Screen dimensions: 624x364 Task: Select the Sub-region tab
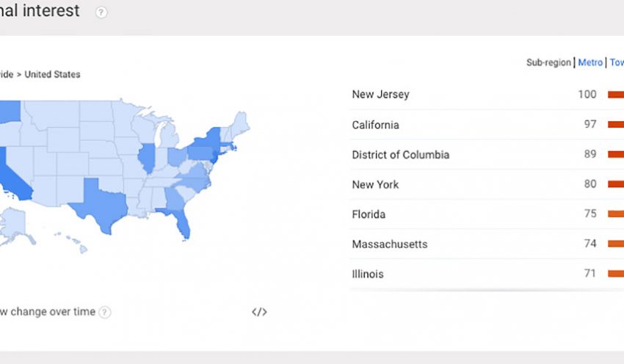[548, 63]
